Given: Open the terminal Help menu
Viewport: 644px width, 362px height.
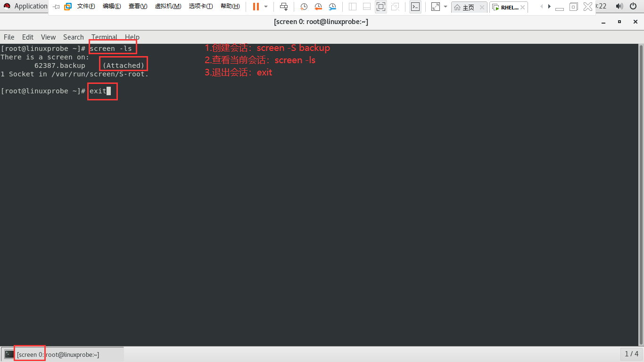Looking at the screenshot, I should pos(132,37).
